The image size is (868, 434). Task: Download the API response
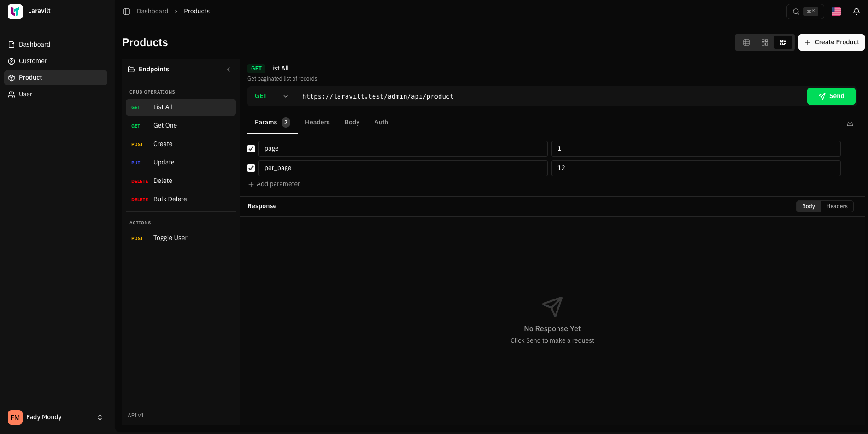[850, 123]
